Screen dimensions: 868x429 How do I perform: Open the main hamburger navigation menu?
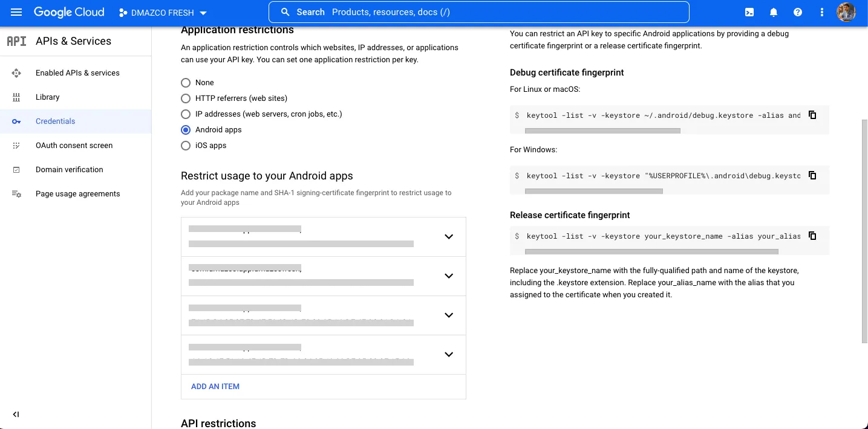click(16, 12)
